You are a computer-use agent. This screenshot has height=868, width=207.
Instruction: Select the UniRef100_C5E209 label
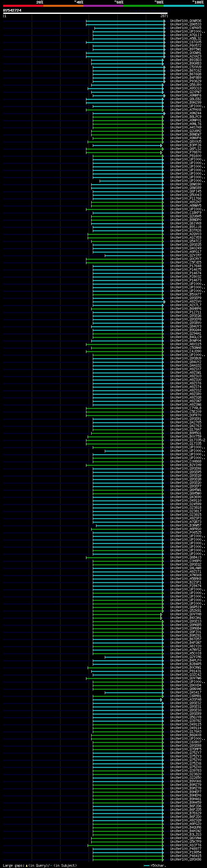(186, 412)
